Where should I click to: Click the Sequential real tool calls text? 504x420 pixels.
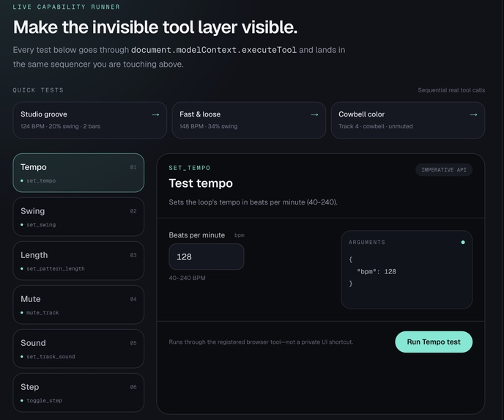point(451,90)
